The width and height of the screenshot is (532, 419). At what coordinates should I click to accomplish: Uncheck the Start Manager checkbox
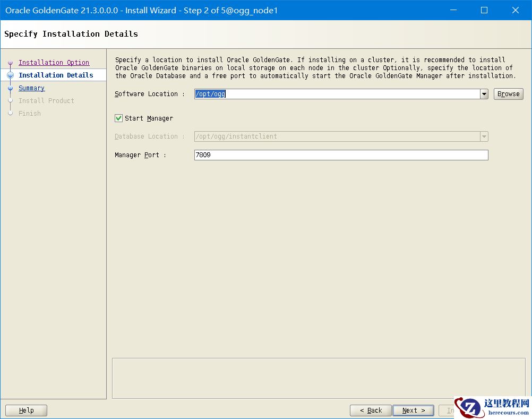point(119,118)
